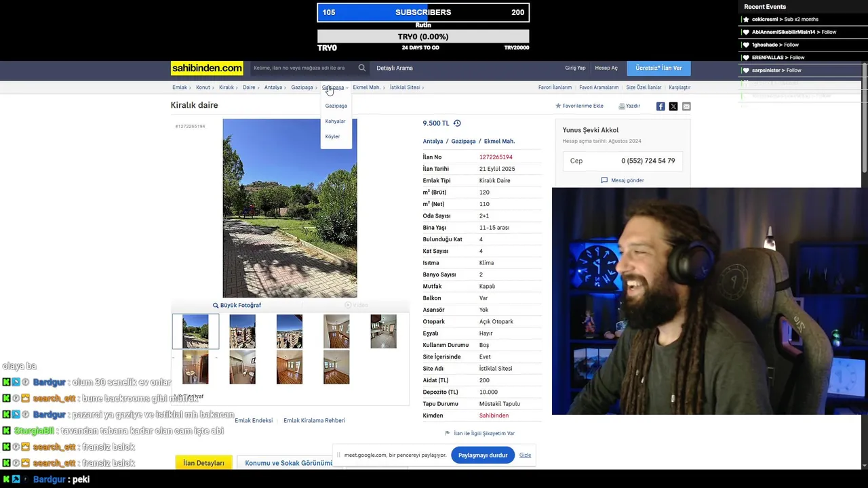Open Emlak Kiralama Rehberi link
This screenshot has height=488, width=868.
(314, 421)
